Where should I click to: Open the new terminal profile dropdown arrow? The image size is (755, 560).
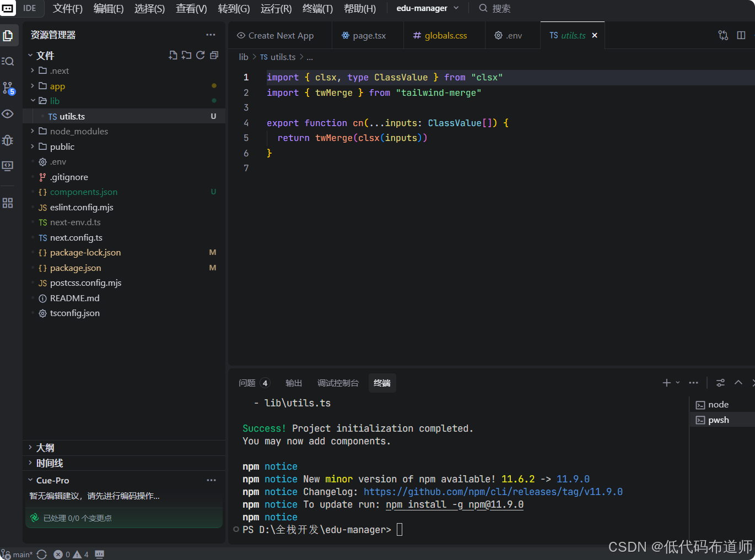pos(678,383)
